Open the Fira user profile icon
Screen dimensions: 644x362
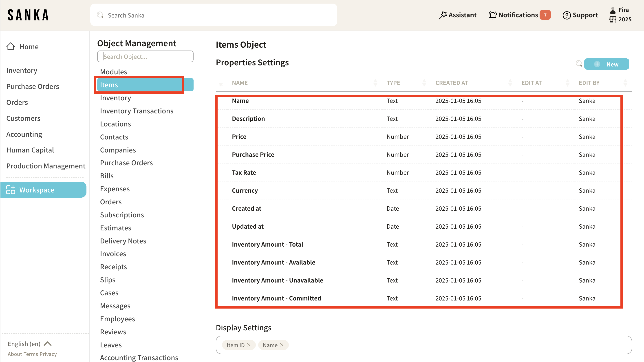(x=613, y=10)
